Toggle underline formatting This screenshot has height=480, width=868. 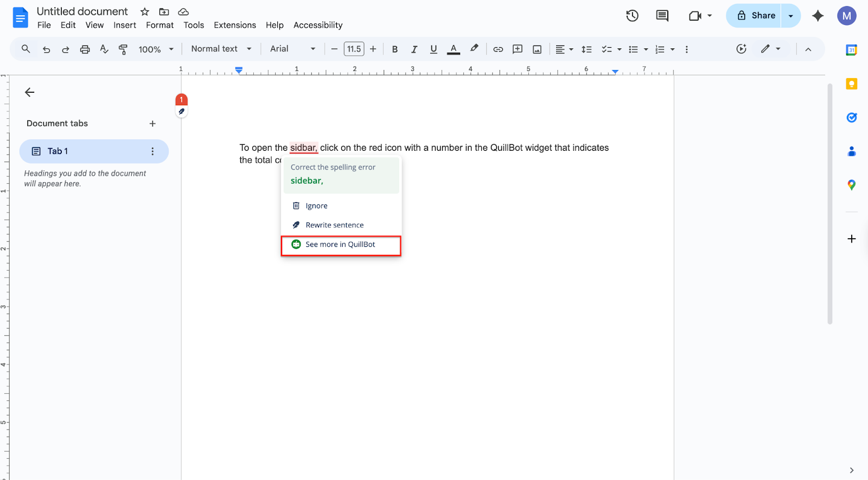433,49
